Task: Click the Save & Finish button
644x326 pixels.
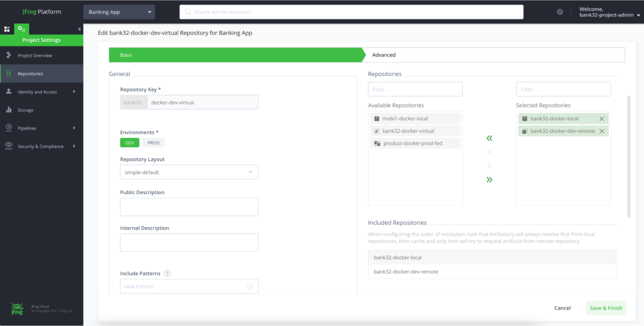Action: pos(606,308)
